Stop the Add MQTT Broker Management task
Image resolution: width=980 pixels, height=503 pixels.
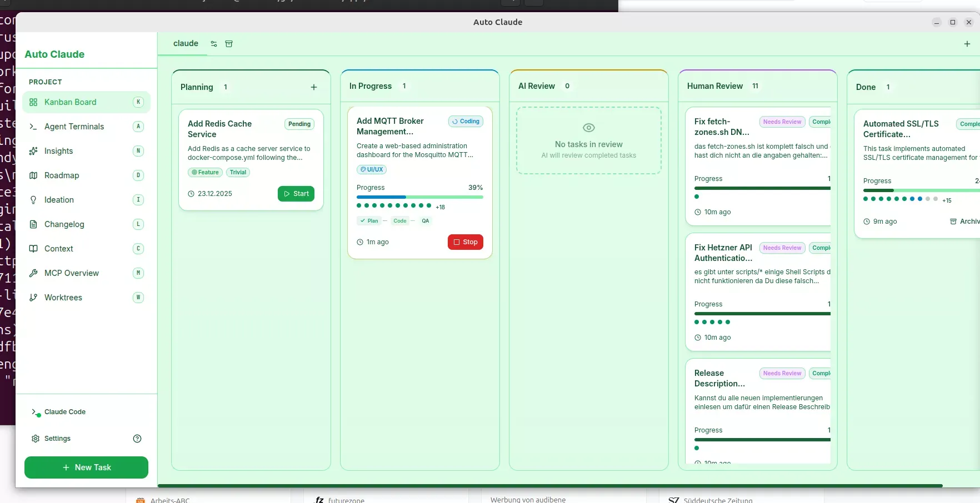[x=465, y=242]
